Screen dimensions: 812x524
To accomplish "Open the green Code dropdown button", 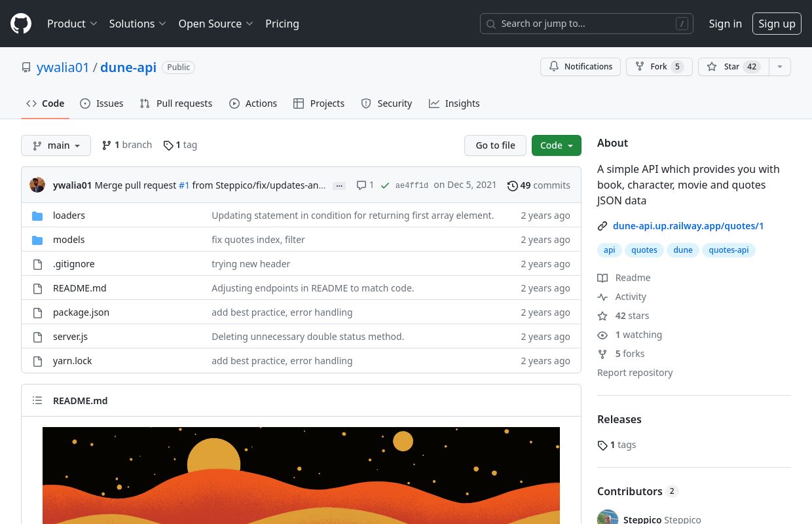I will pos(557,145).
